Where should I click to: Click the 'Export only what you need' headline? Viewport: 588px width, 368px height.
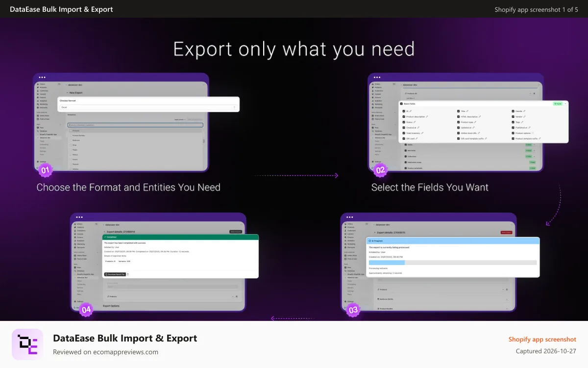294,49
